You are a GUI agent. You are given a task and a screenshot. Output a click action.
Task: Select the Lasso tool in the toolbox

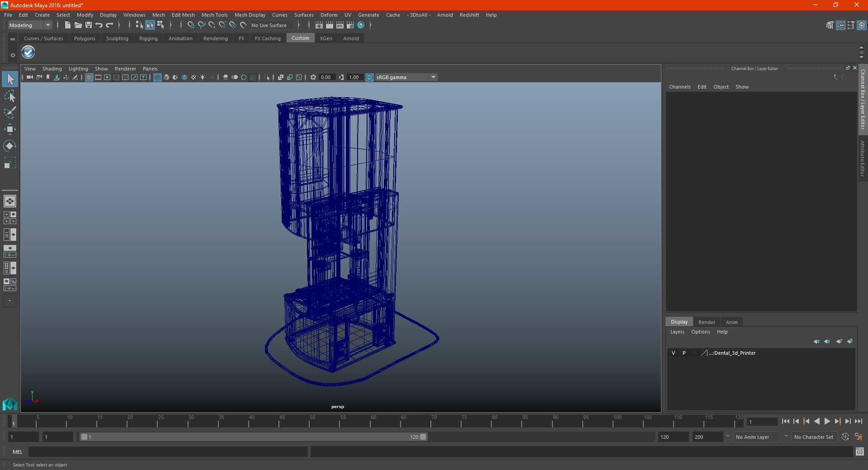pyautogui.click(x=10, y=96)
